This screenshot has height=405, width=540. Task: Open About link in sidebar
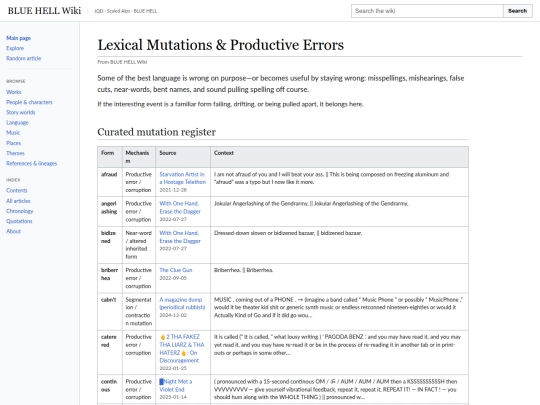tap(13, 231)
